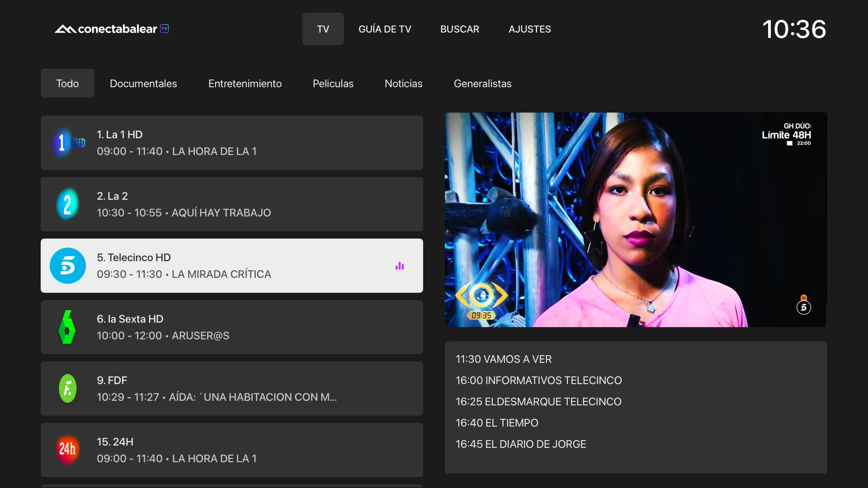
Task: Click the la Sexta HD channel logo
Action: coord(67,327)
